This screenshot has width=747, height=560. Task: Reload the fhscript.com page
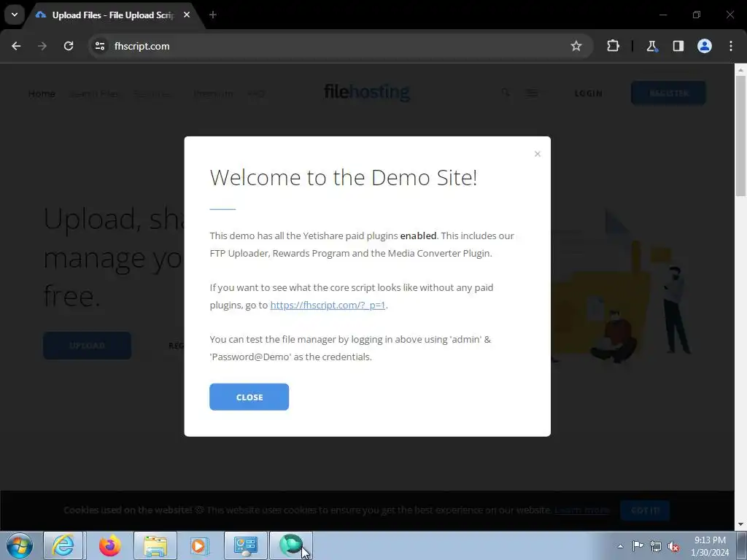(69, 46)
